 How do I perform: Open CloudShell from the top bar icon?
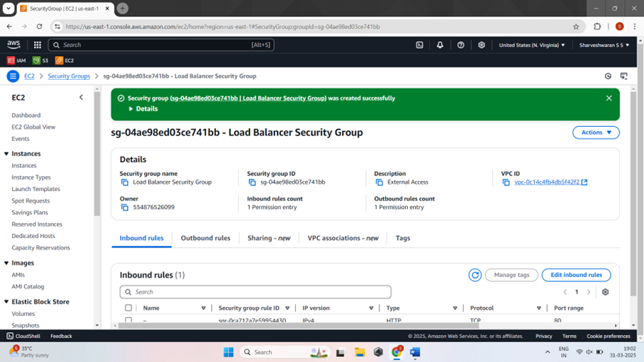pyautogui.click(x=419, y=45)
